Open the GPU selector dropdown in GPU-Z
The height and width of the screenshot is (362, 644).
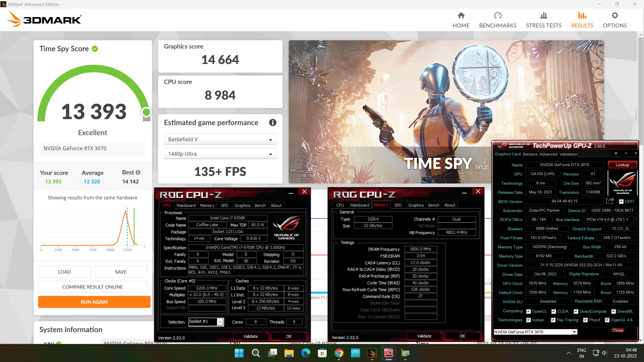click(535, 332)
